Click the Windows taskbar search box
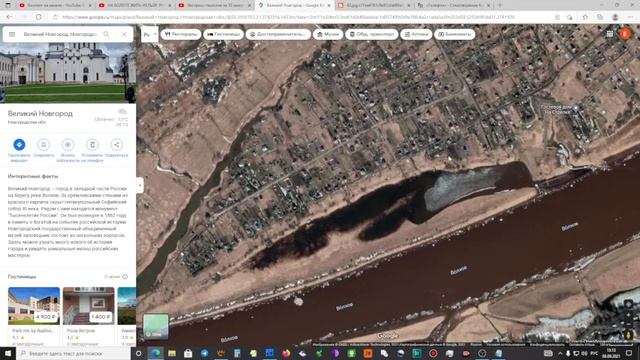The width and height of the screenshot is (640, 360). (73, 353)
